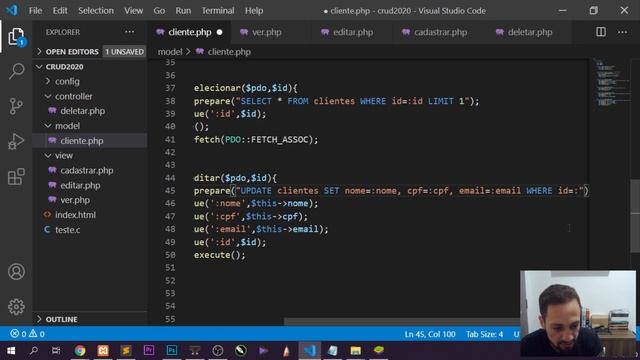Image resolution: width=640 pixels, height=360 pixels.
Task: Click the unsaved dot on cliente.php tab
Action: pyautogui.click(x=220, y=32)
